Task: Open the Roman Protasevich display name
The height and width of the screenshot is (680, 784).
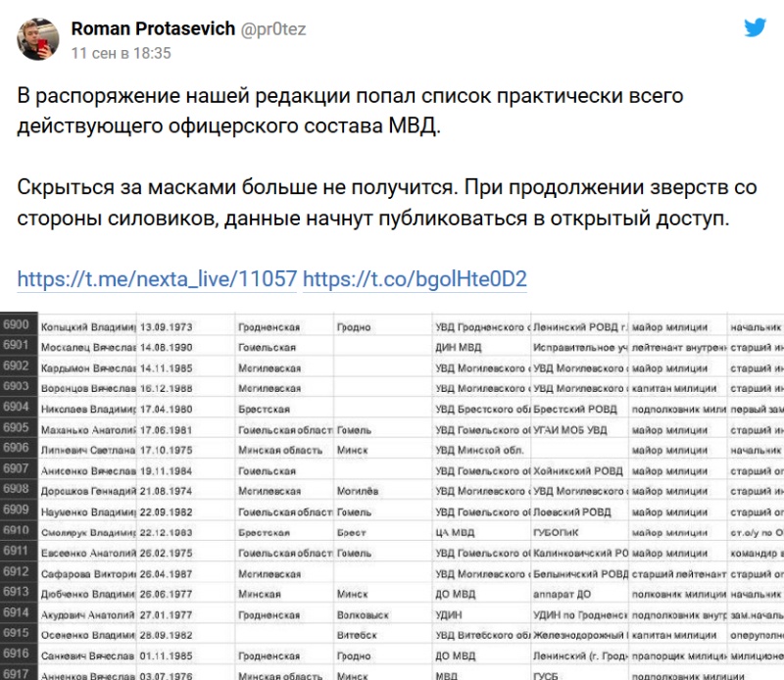Action: tap(153, 29)
